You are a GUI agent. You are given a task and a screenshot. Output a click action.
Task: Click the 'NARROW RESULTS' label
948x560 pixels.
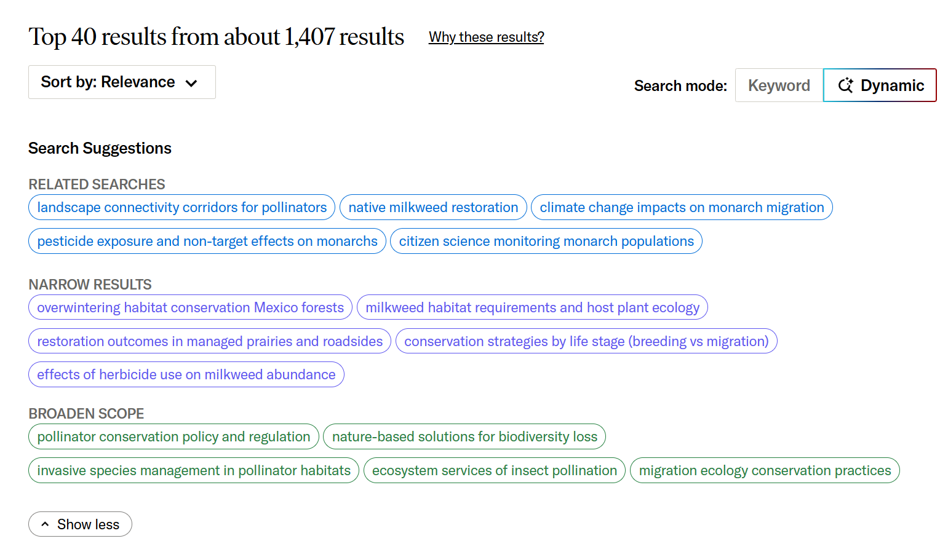coord(90,285)
